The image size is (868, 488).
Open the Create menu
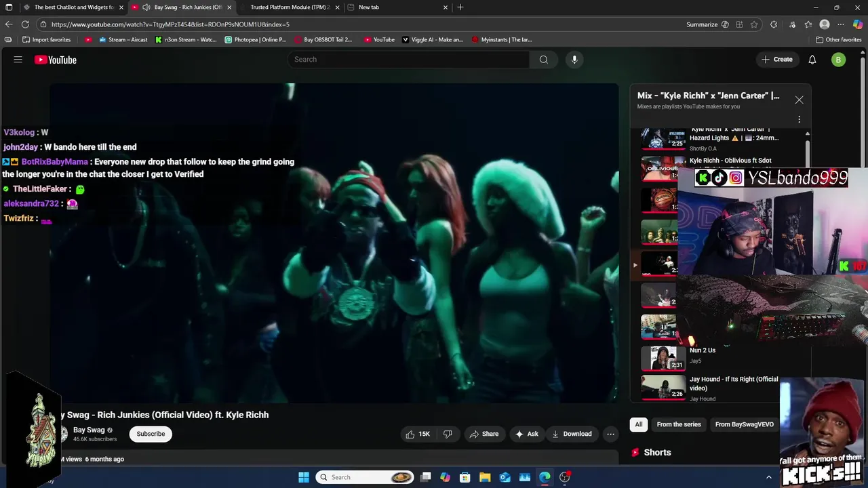[x=776, y=60]
